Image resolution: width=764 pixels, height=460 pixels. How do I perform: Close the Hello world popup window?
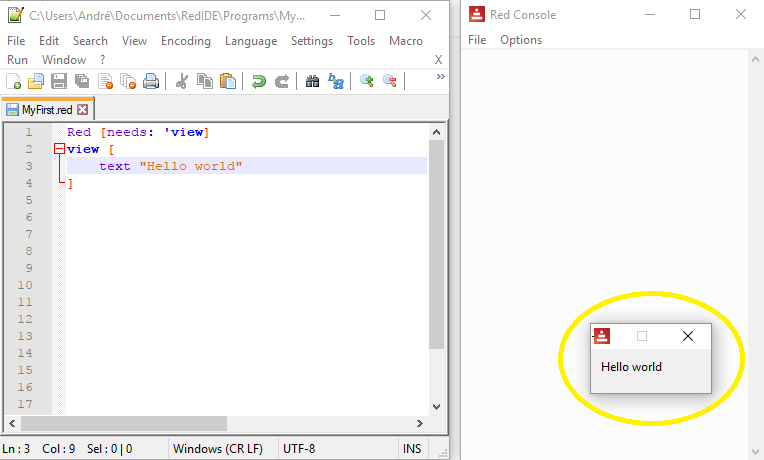click(688, 336)
